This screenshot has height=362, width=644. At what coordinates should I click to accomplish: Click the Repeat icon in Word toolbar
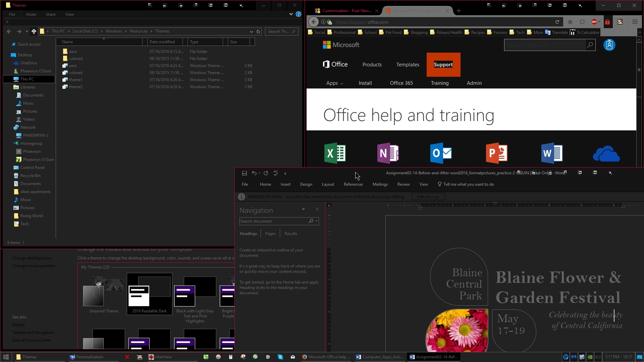(x=266, y=173)
